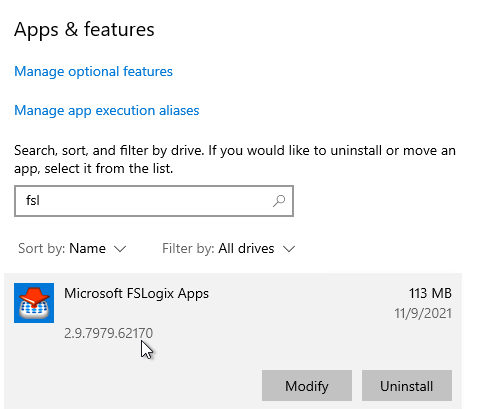This screenshot has height=409, width=480.
Task: Click the magnifier icon in search box
Action: click(x=279, y=201)
